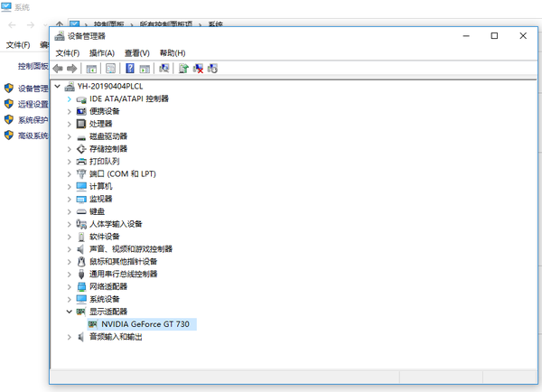Click the print queue (打印队列) printer icon

coord(81,162)
